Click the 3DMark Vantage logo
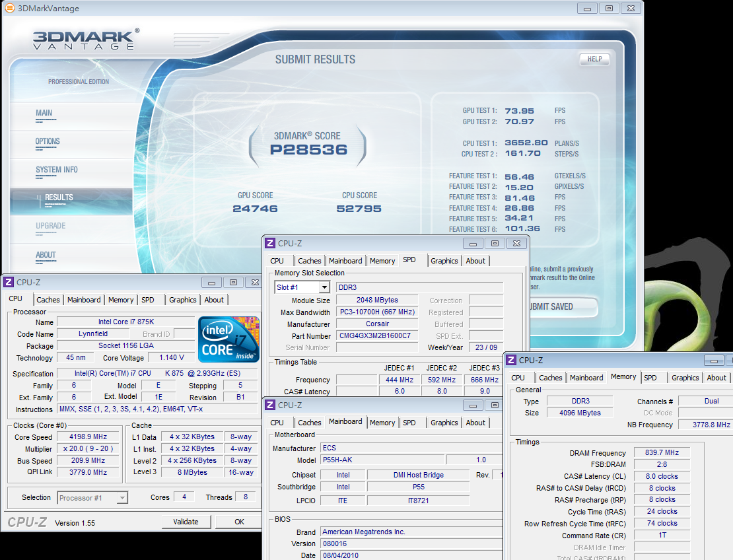The width and height of the screenshot is (733, 560). [86, 39]
